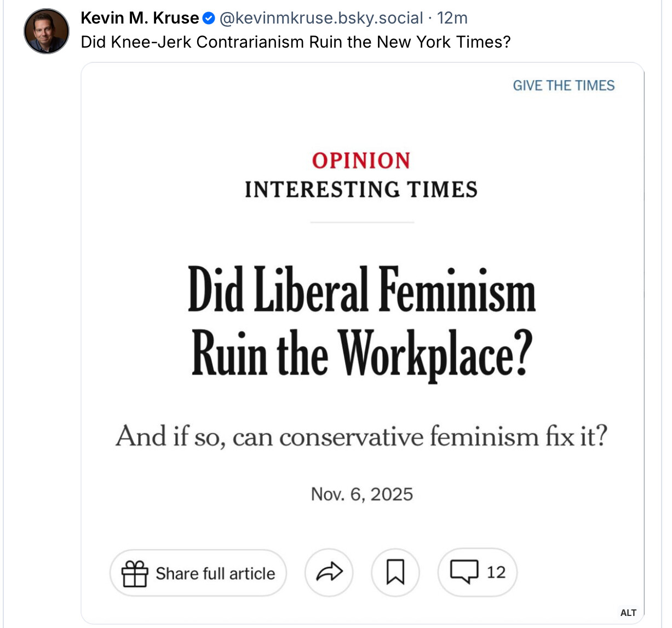Click Kevin M. Kruse's profile avatar
Image resolution: width=672 pixels, height=628 pixels.
tap(47, 31)
